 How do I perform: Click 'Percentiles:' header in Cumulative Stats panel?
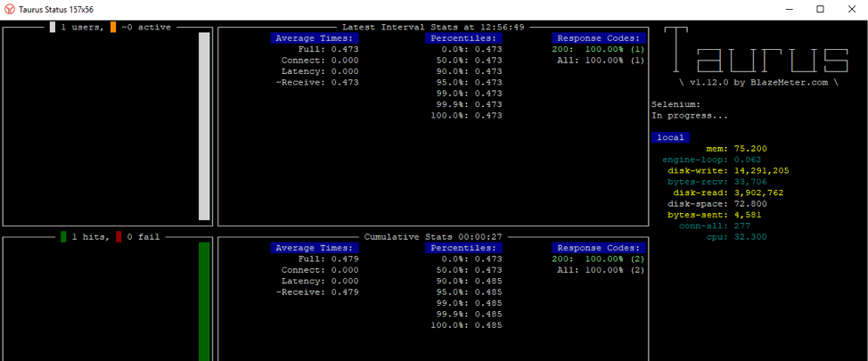tap(463, 248)
